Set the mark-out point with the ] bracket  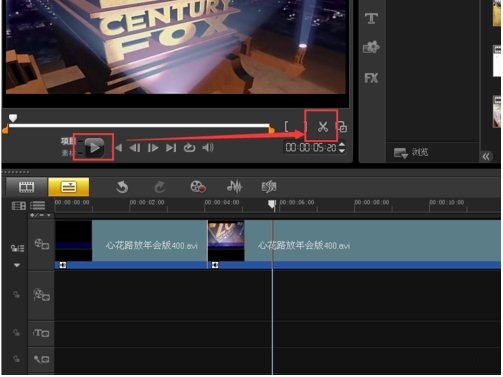click(305, 127)
